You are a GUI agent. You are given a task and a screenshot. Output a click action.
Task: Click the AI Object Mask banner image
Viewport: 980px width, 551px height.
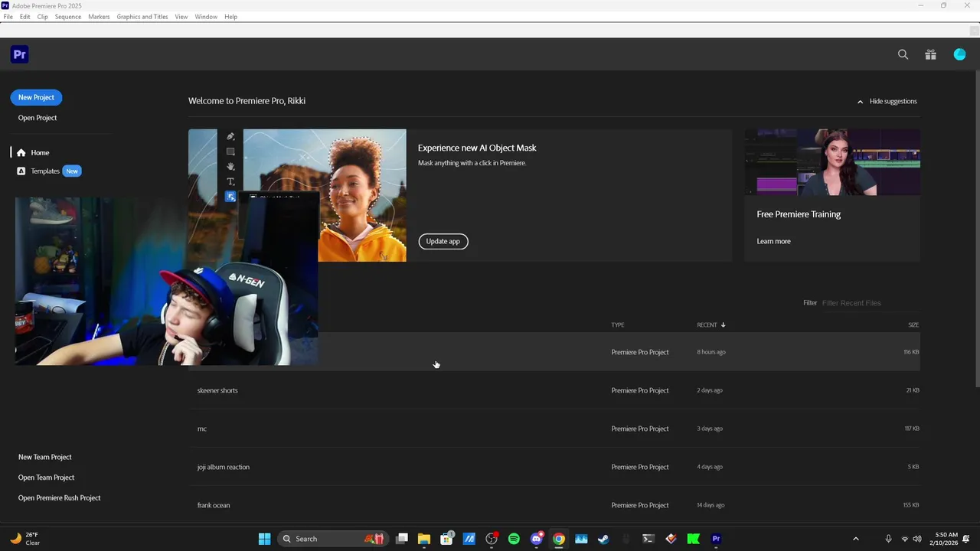tap(297, 195)
